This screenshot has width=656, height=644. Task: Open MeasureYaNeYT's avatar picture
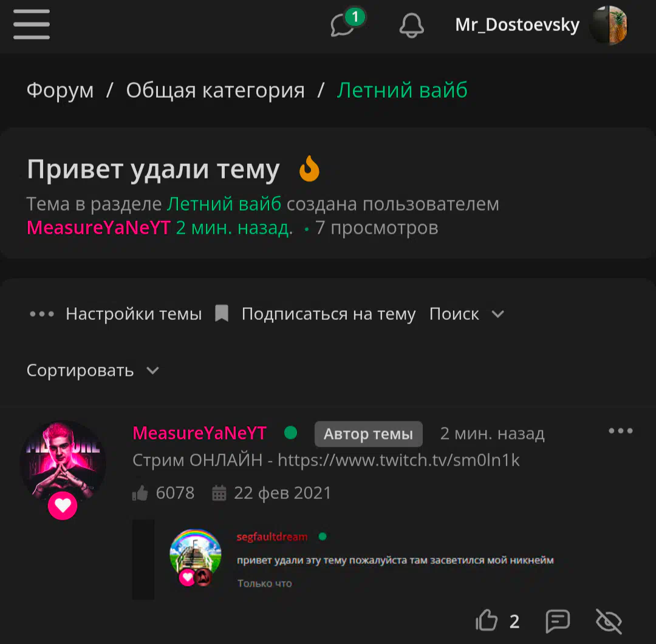[63, 463]
